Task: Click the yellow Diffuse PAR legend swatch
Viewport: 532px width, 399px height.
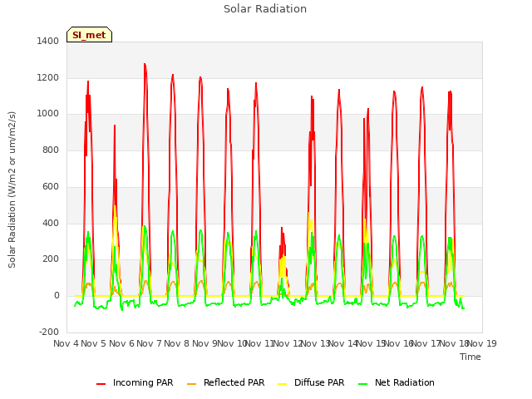Action: click(283, 384)
